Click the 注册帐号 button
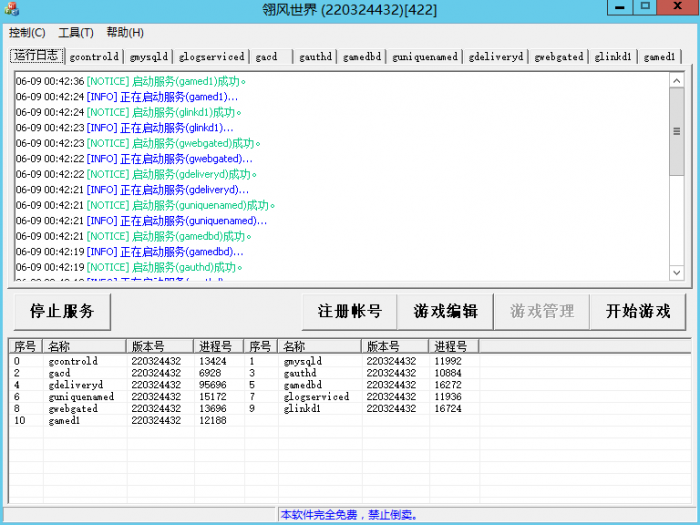Viewport: 700px width, 525px height. [350, 312]
